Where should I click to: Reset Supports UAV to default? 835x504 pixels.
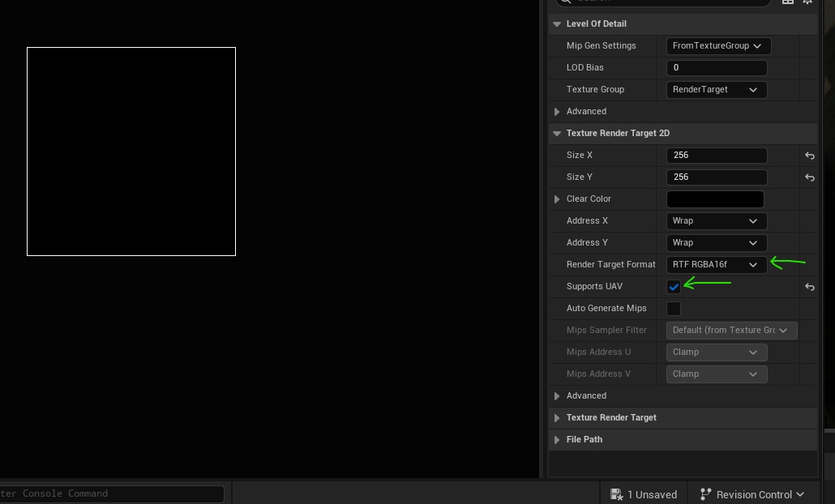809,287
